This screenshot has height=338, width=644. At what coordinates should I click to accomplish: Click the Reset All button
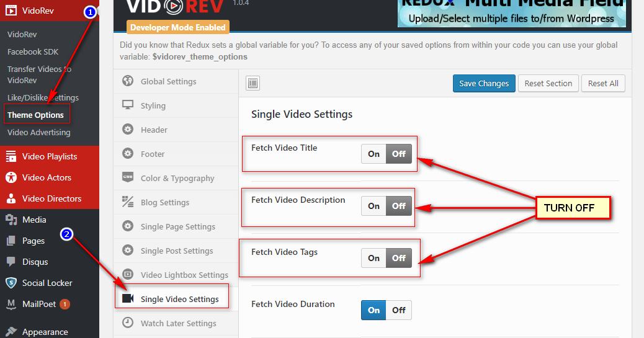click(603, 83)
